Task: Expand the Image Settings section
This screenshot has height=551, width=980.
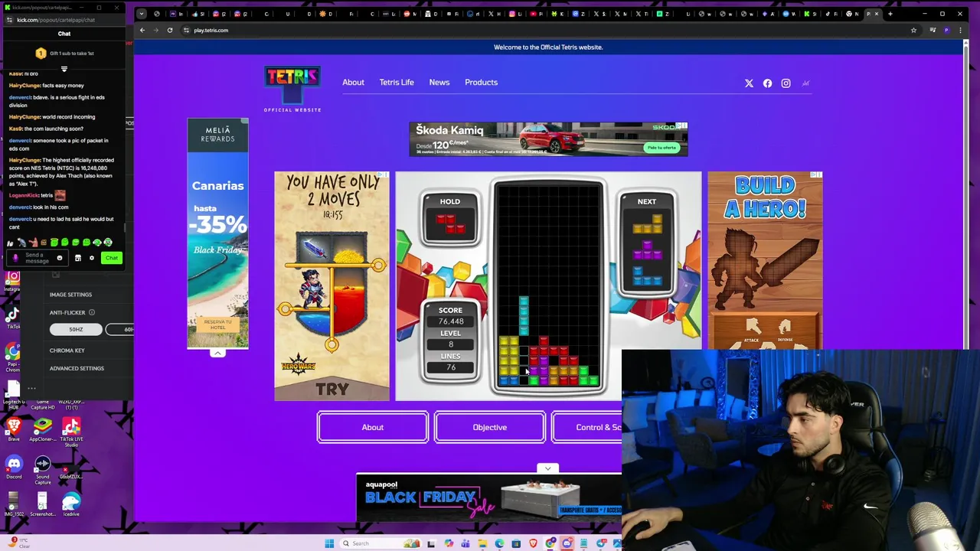Action: click(x=70, y=295)
